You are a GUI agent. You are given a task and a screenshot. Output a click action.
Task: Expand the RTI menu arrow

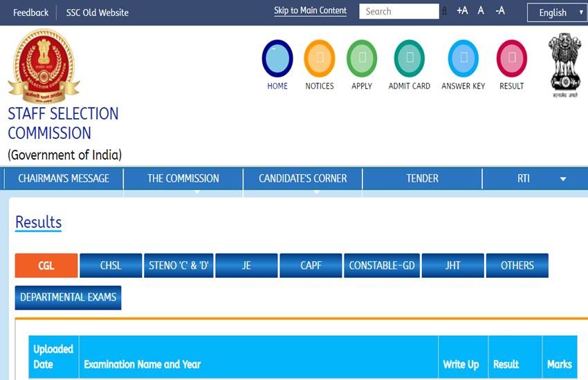click(562, 179)
